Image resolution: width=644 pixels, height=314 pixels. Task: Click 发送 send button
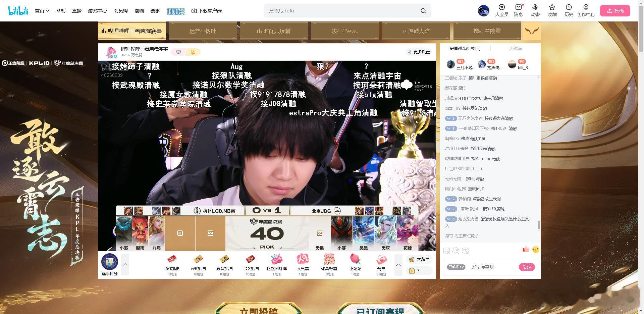point(527,267)
